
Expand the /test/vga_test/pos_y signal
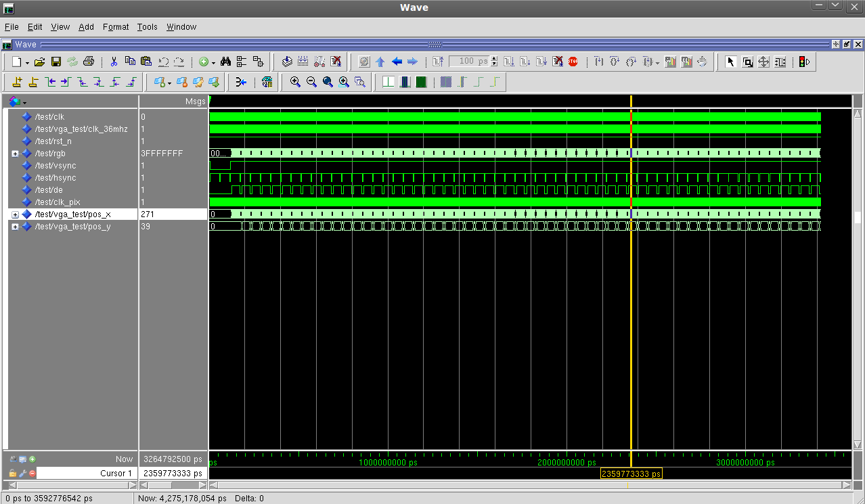15,227
